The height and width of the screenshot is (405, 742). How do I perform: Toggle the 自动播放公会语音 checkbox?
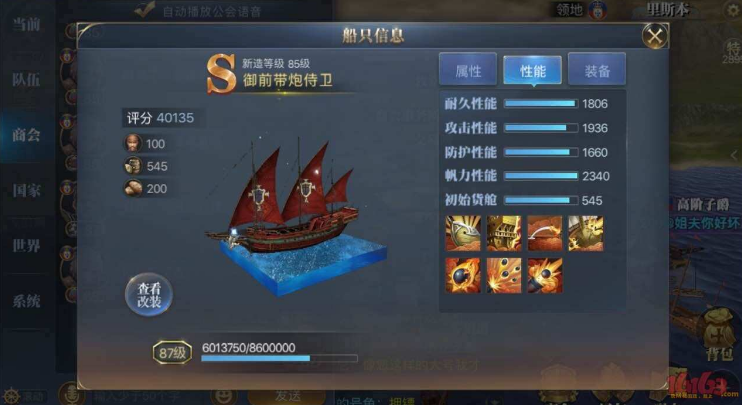click(x=145, y=9)
